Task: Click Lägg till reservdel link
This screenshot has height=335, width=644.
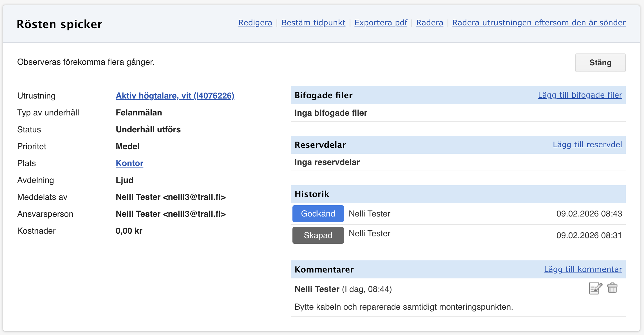Action: pyautogui.click(x=587, y=145)
